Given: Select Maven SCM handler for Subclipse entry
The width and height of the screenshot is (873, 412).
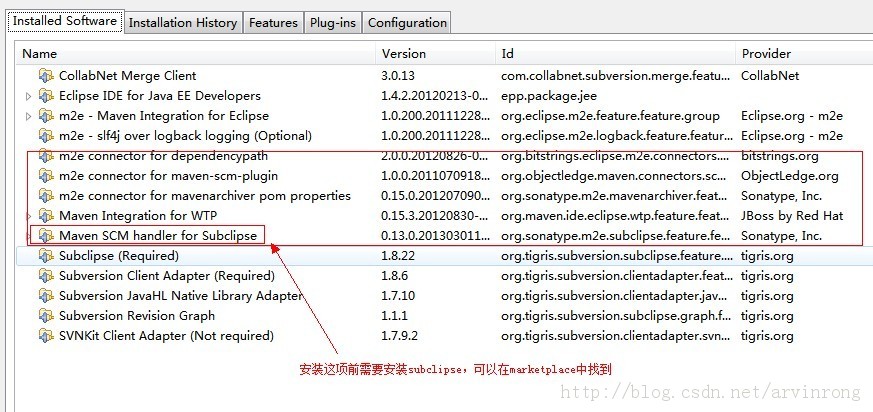Looking at the screenshot, I should click(158, 236).
